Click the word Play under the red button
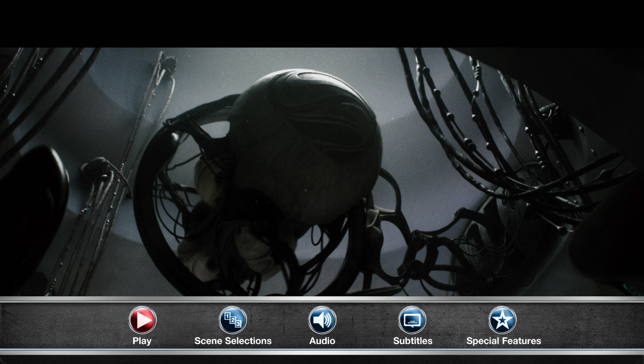 pos(142,341)
